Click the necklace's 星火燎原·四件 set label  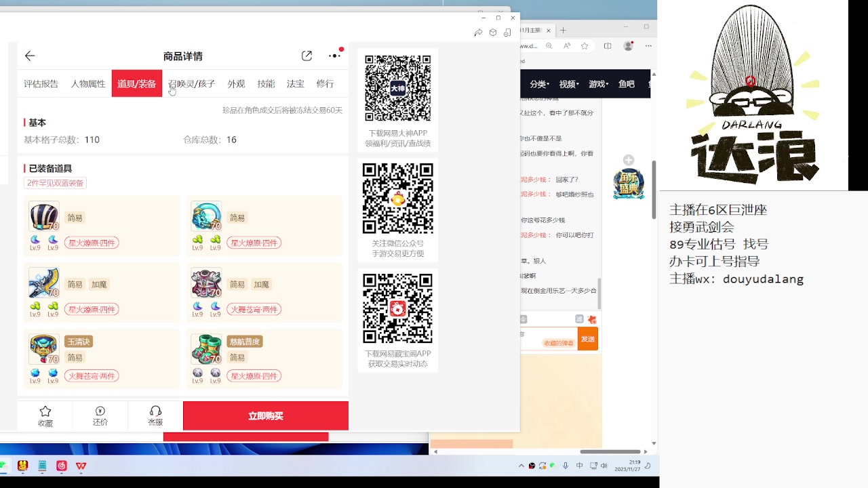click(x=254, y=243)
